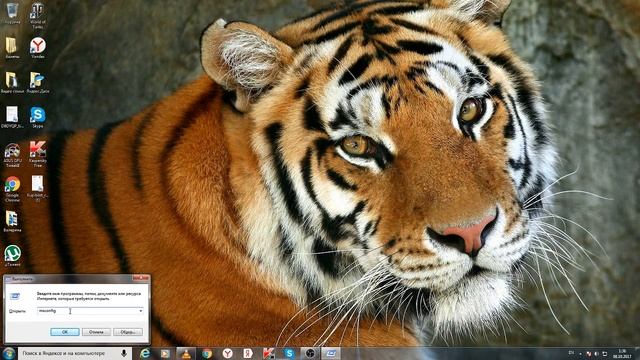Viewport: 640px width, 360px height.
Task: Click OK in the Run dialog
Action: click(x=64, y=332)
